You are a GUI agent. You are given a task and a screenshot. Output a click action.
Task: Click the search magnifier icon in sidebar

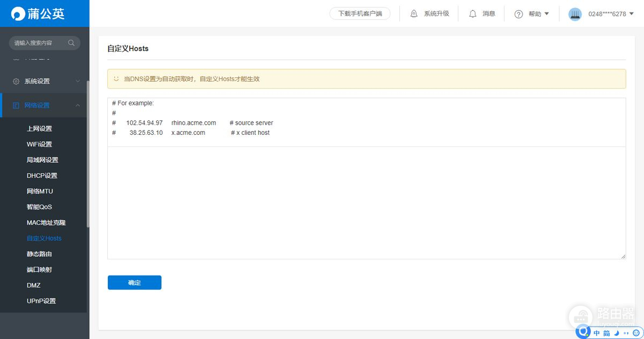pyautogui.click(x=71, y=43)
